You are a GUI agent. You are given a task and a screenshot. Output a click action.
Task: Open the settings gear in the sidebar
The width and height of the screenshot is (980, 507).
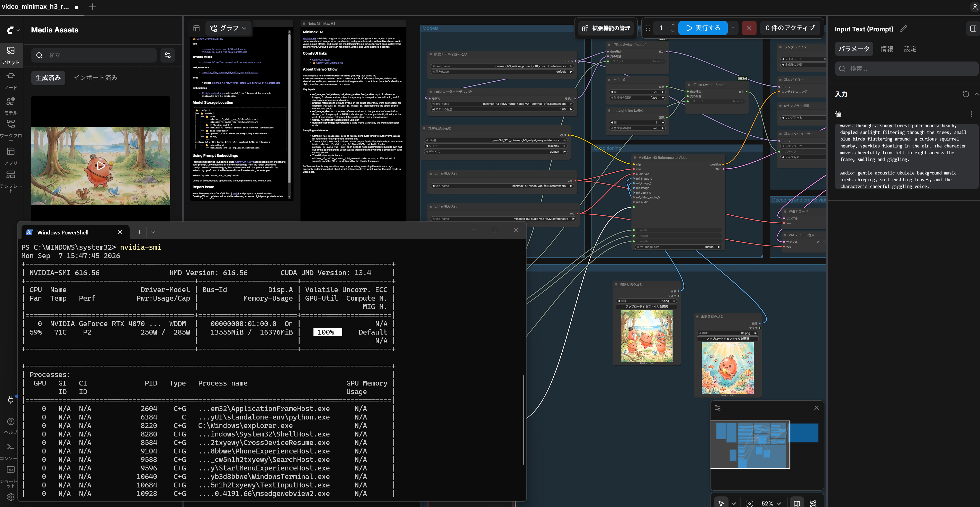pos(11,497)
